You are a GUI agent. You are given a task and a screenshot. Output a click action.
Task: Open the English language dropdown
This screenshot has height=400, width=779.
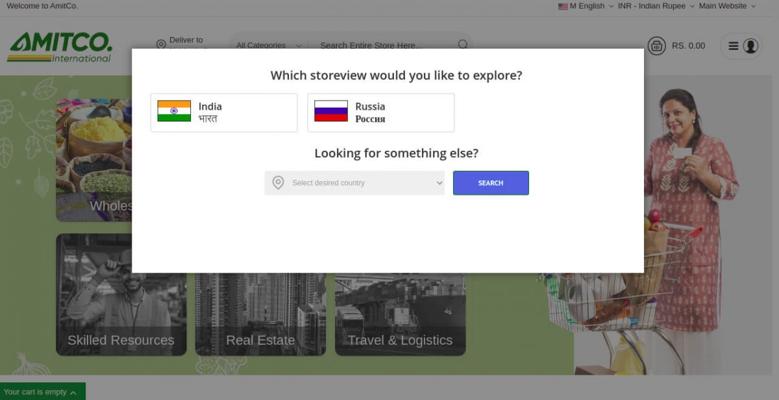[586, 6]
